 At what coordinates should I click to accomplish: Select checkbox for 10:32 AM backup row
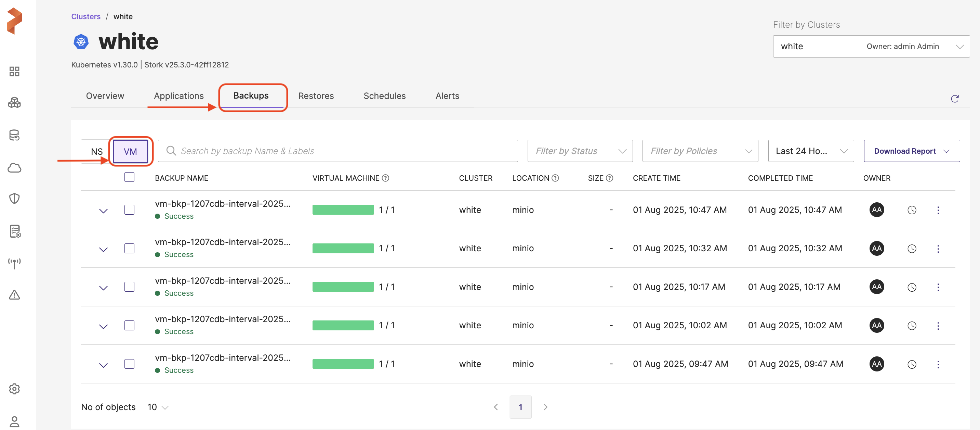click(129, 248)
